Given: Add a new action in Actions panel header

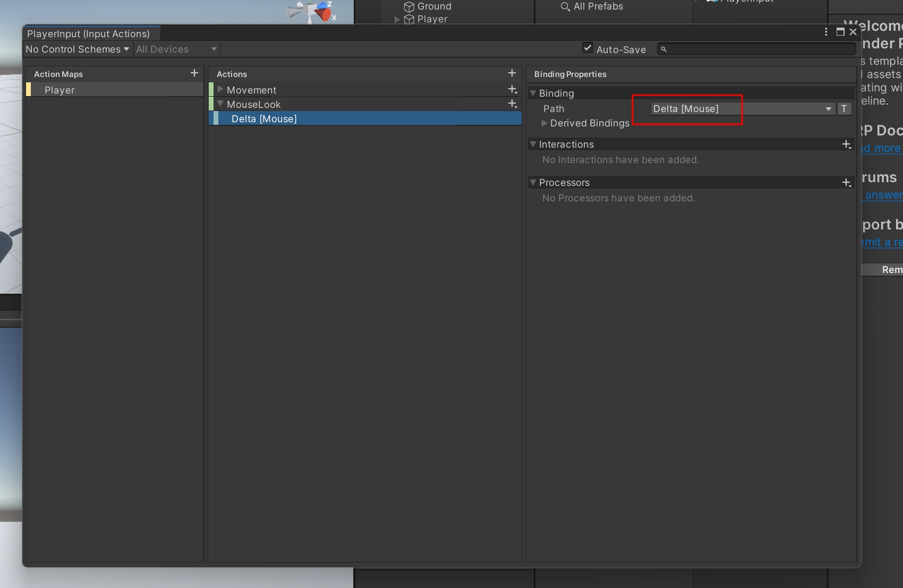Looking at the screenshot, I should tap(512, 73).
